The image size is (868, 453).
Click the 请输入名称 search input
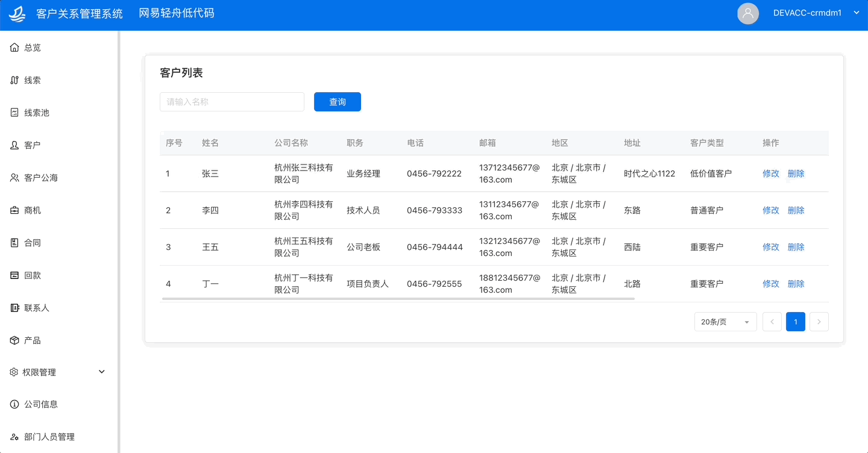pos(232,102)
